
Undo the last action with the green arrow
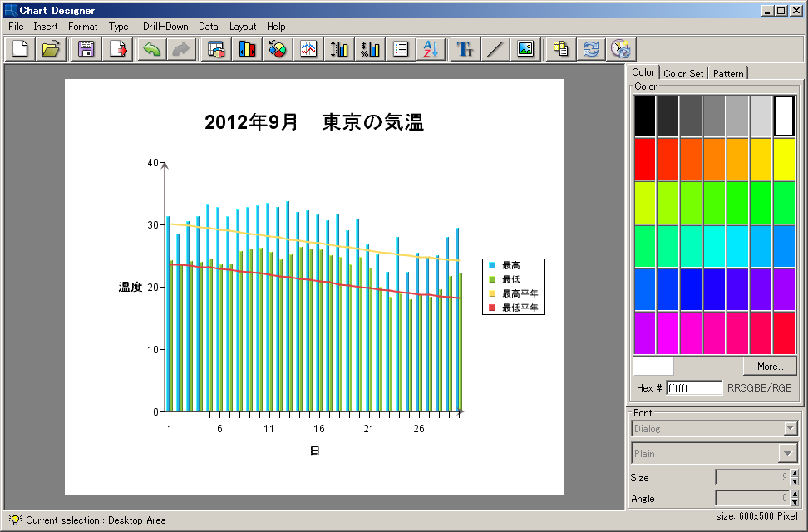coord(151,49)
